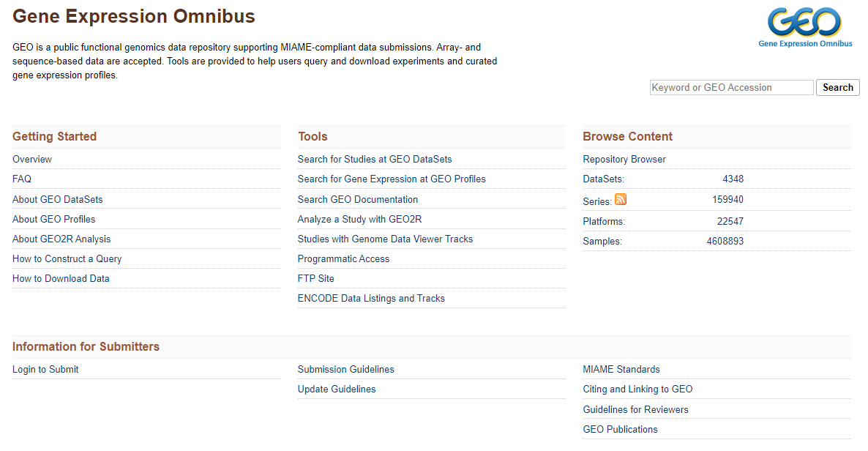Open ENCODE Data Listings and Tracks
The image size is (868, 451).
coord(371,299)
